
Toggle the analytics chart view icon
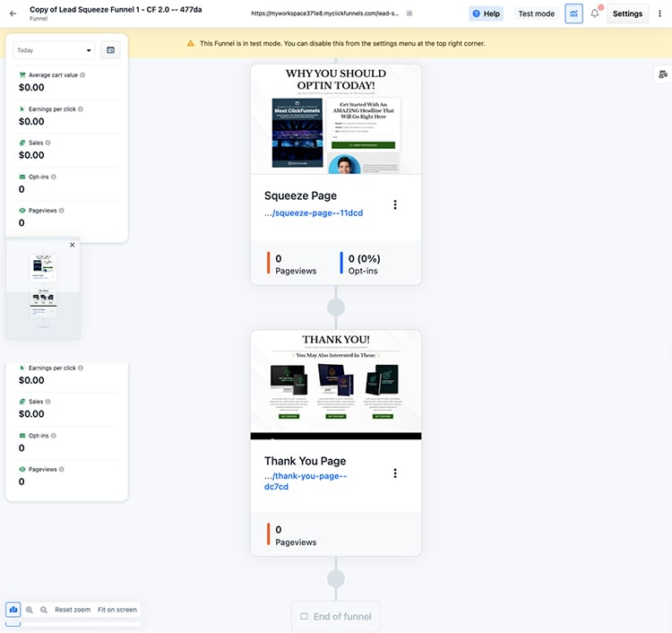point(573,13)
